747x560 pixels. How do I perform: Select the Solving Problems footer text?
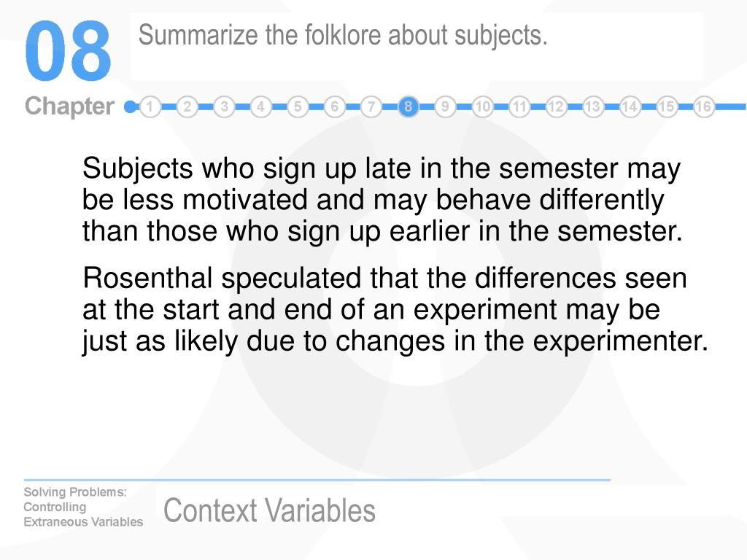pos(75,492)
